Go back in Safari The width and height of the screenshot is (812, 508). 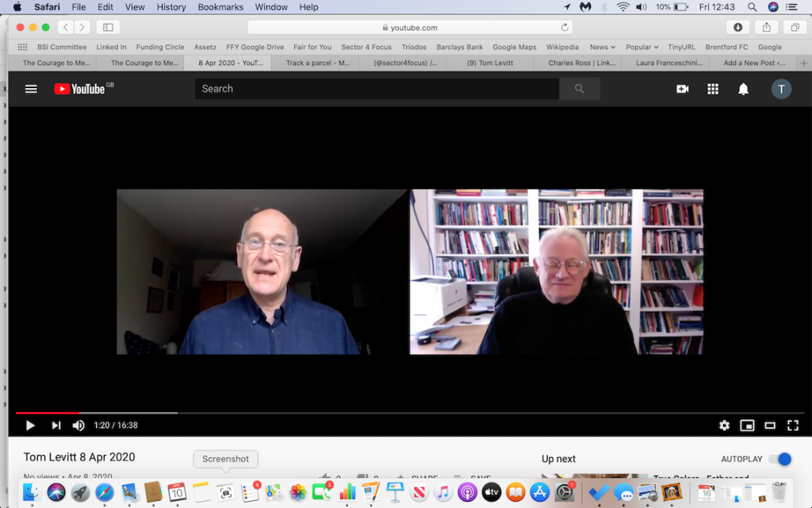tap(66, 28)
